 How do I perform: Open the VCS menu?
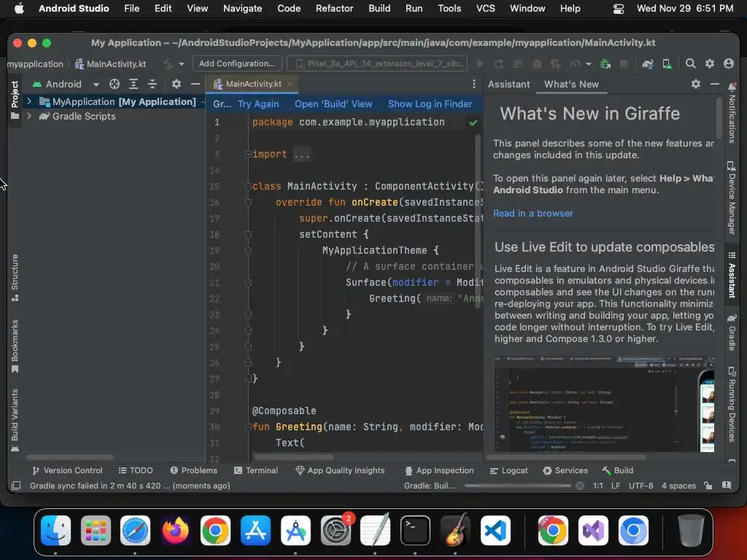point(485,8)
